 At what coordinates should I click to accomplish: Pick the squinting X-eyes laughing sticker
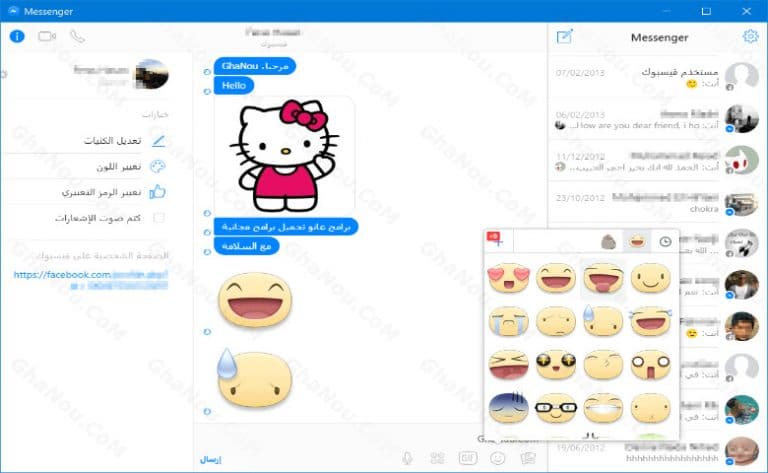pyautogui.click(x=509, y=364)
